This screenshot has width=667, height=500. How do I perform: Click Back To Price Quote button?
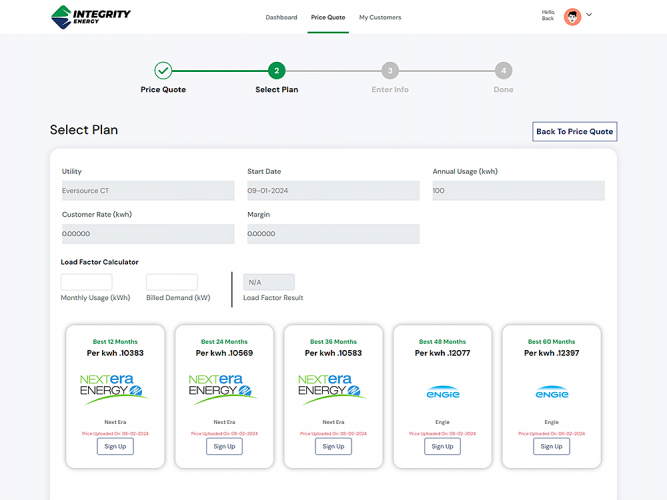click(x=575, y=131)
